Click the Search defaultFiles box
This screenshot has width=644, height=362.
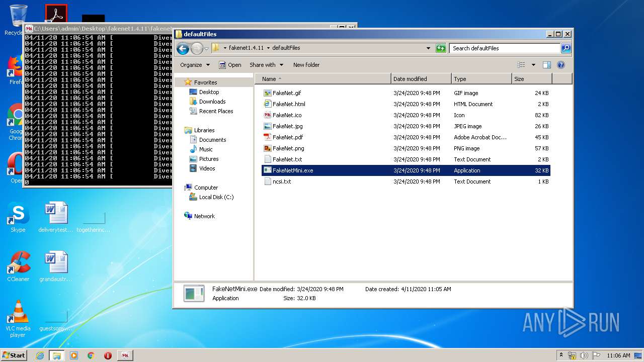click(505, 48)
